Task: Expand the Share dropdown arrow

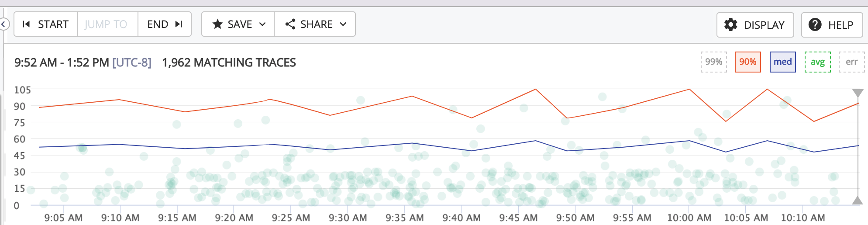Action: [343, 24]
